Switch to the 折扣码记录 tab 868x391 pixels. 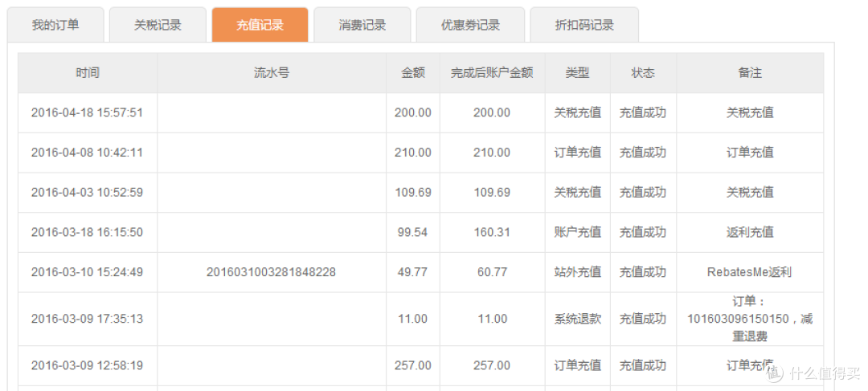point(584,25)
